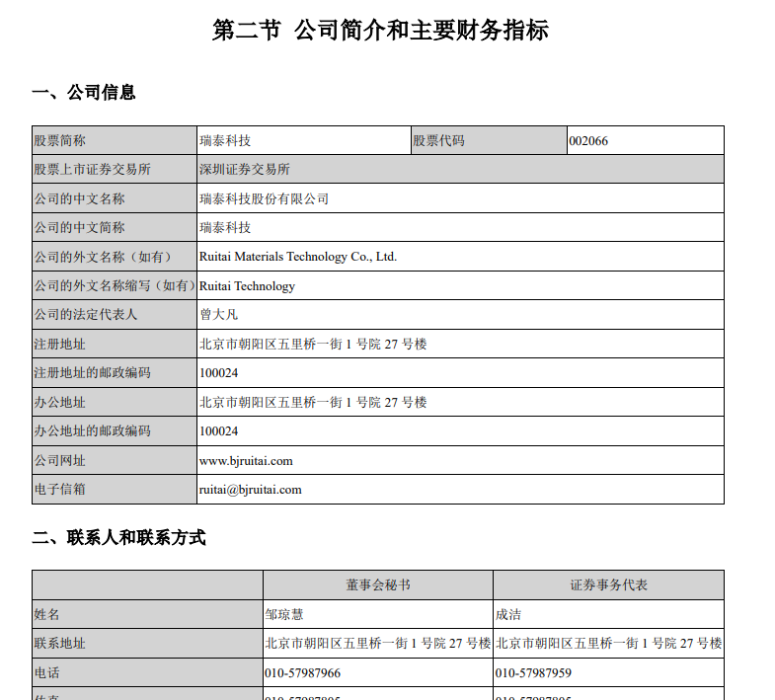
Task: Open the website www.bjruitai.com
Action: point(246,461)
